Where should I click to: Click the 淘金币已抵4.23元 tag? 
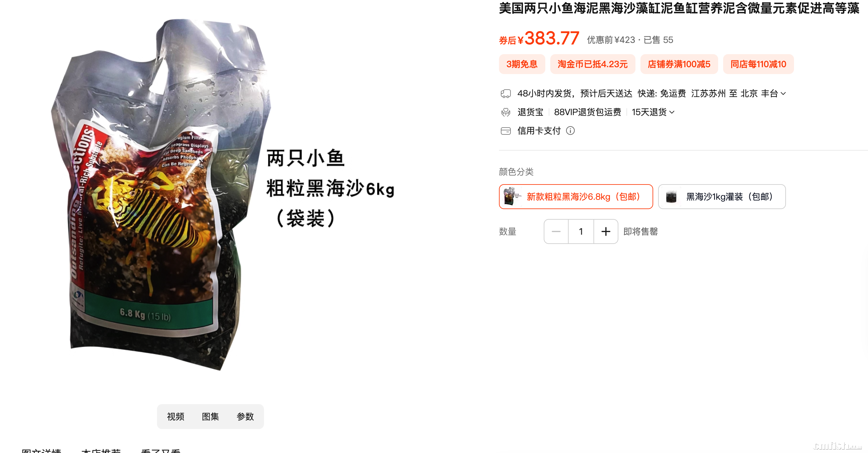pyautogui.click(x=592, y=64)
